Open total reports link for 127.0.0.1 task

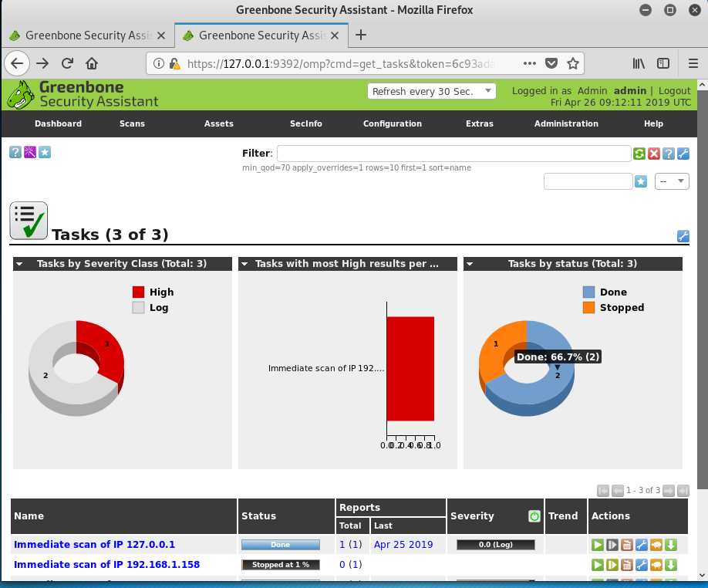[342, 545]
